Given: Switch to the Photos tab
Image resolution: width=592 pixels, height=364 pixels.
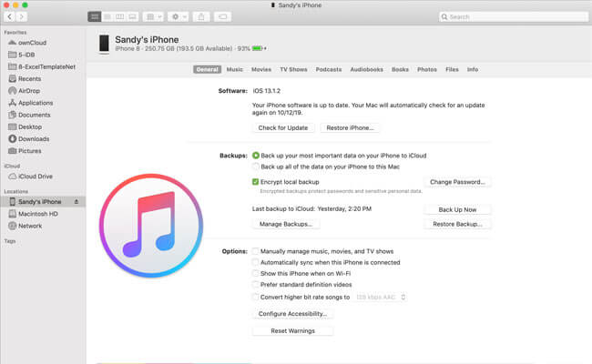Looking at the screenshot, I should pos(427,69).
